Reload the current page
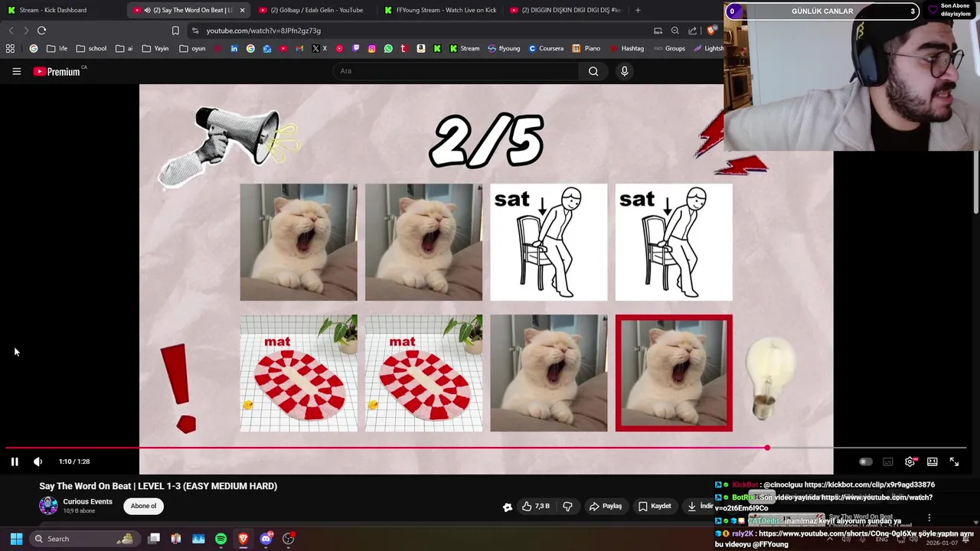980x551 pixels. pyautogui.click(x=41, y=31)
